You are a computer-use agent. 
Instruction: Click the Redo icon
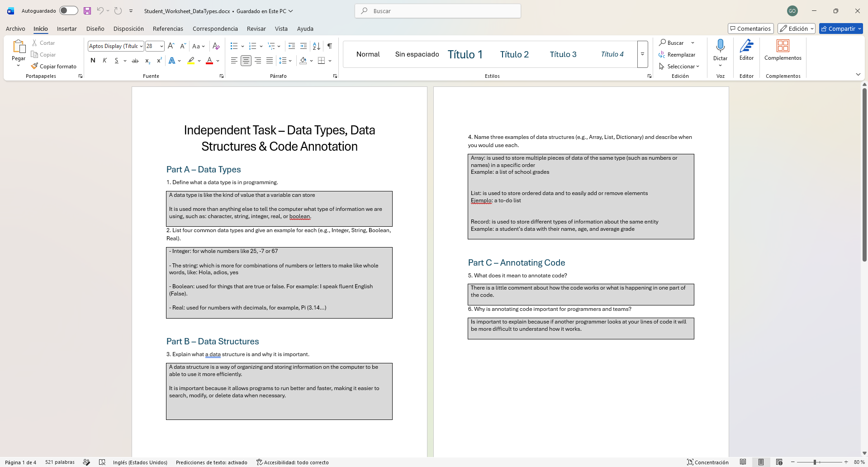tap(118, 11)
